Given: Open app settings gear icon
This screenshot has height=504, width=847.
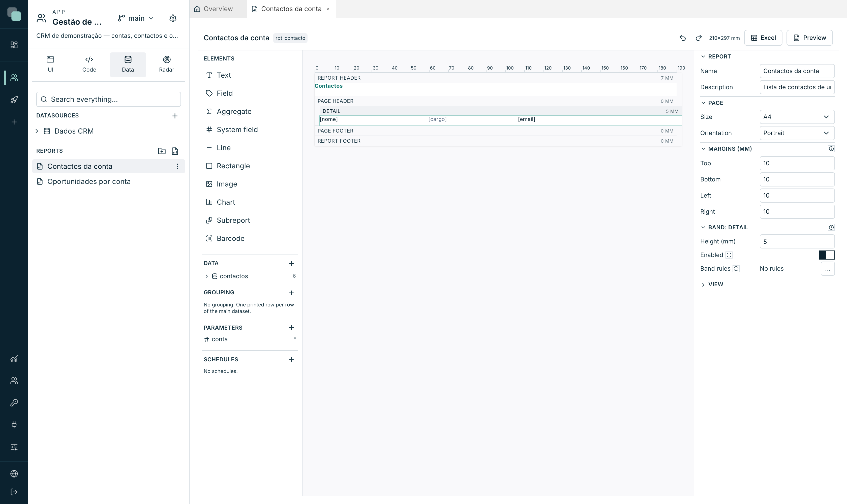Looking at the screenshot, I should 173,18.
